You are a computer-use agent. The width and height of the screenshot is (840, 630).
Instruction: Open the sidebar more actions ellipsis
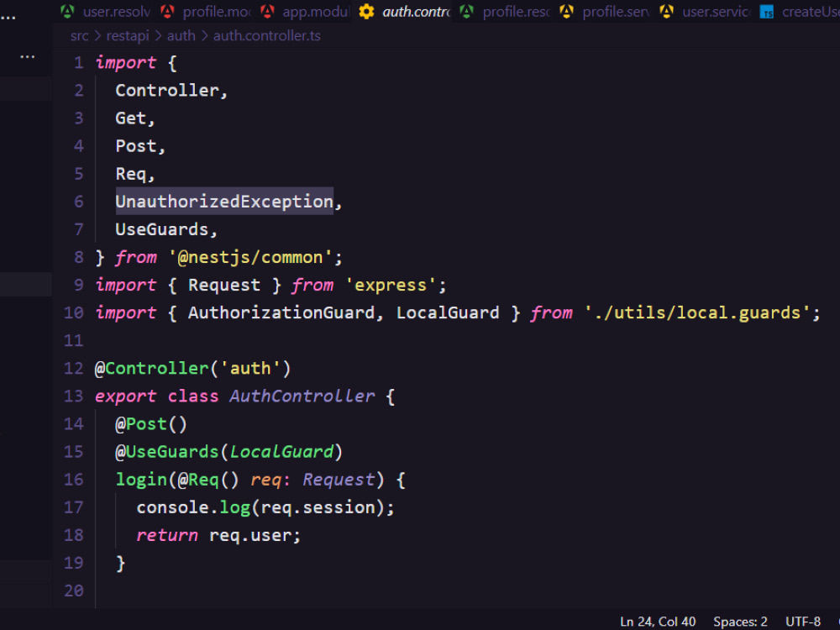(x=28, y=56)
